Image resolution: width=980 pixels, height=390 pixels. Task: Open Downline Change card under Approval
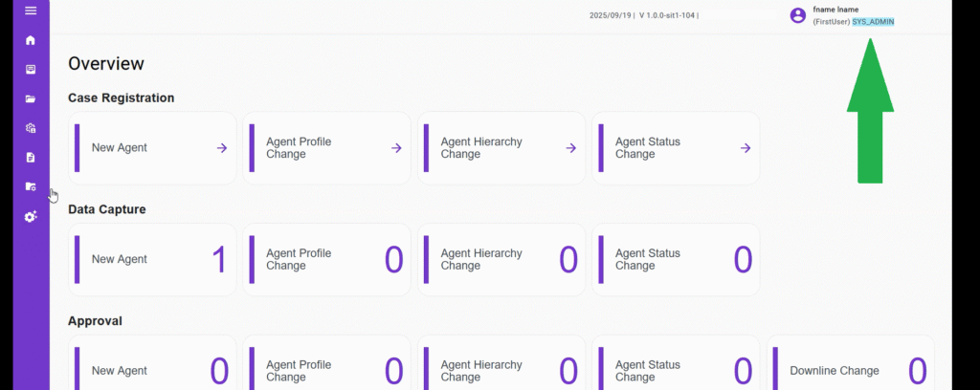(850, 370)
